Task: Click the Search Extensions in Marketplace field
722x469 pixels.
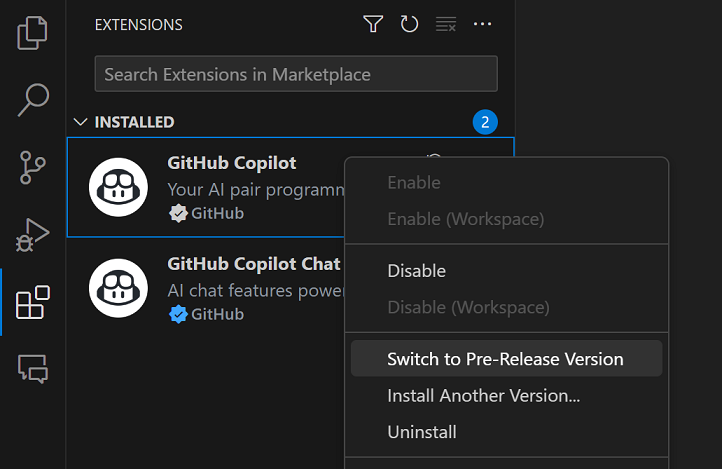Action: (295, 74)
